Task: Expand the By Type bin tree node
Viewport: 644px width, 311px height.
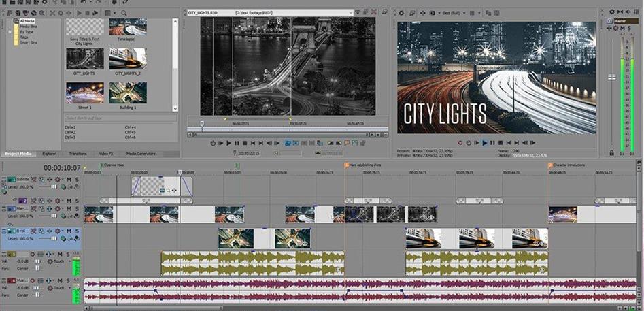Action: click(x=10, y=31)
